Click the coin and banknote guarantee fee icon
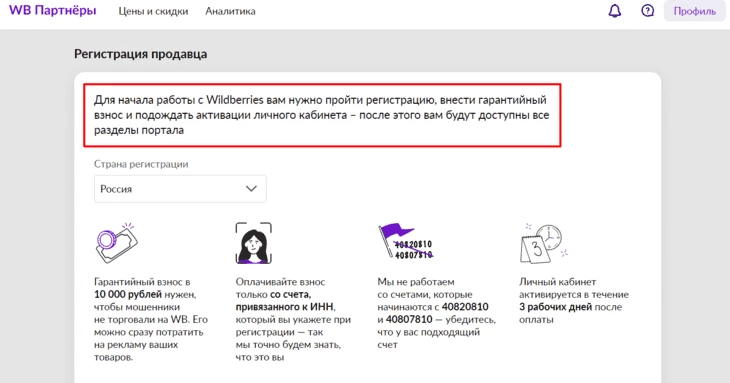Viewport: 730px width, 383px height. [116, 242]
